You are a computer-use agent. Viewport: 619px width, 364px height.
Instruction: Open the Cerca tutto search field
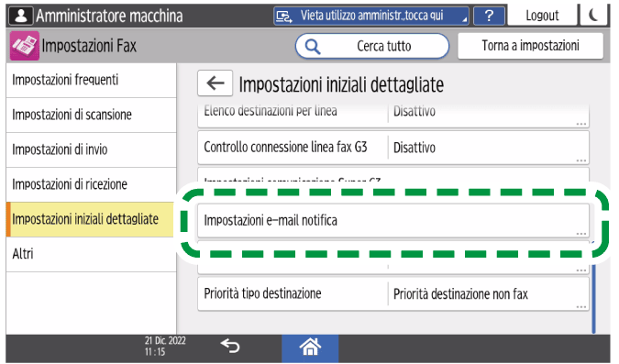[x=372, y=46]
